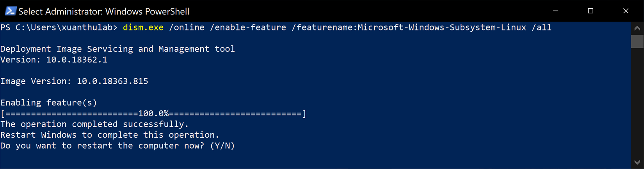Click the Image Version 10.0.18363.815 text

(74, 81)
